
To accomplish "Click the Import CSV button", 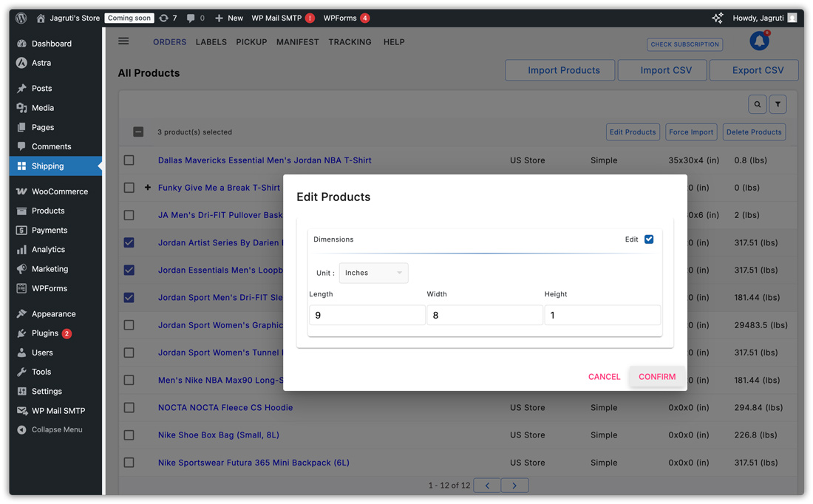I will pos(663,70).
